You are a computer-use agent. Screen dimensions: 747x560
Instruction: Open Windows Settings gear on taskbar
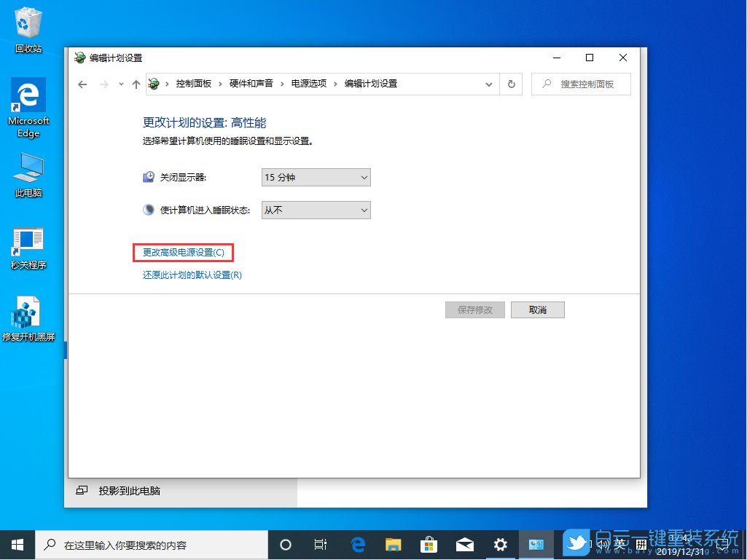pos(501,544)
